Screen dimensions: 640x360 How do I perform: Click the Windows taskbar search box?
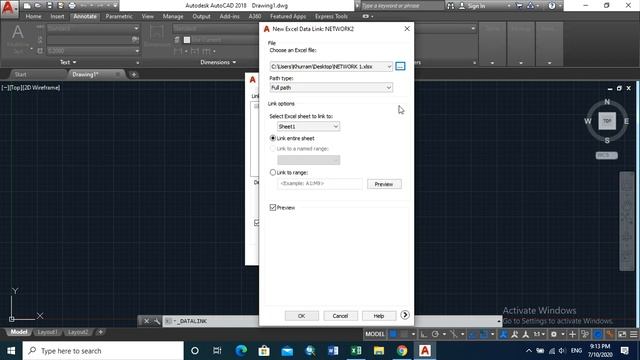[x=103, y=351]
